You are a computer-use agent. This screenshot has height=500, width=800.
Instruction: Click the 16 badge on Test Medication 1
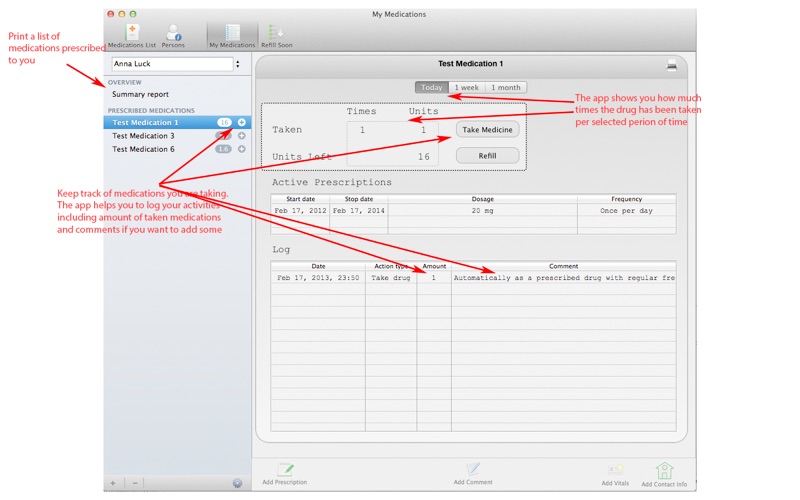click(x=224, y=122)
